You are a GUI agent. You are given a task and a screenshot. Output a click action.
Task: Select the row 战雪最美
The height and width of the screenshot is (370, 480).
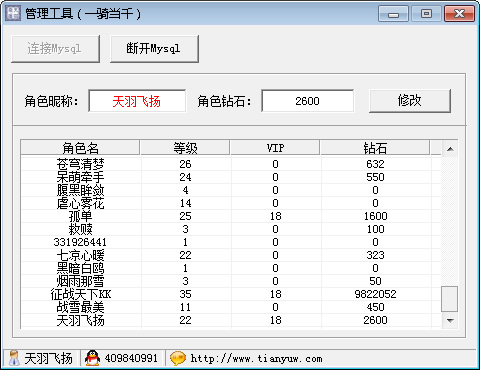[x=231, y=307]
